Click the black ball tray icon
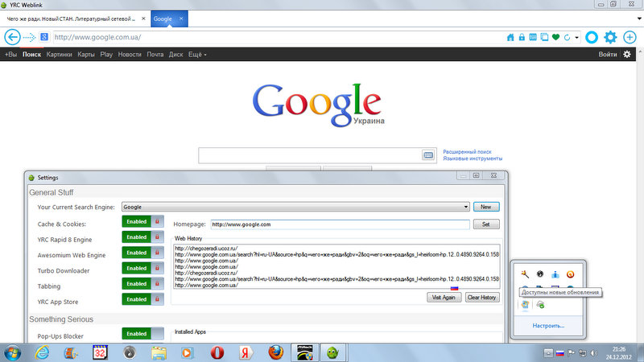The image size is (644, 362). tap(540, 274)
